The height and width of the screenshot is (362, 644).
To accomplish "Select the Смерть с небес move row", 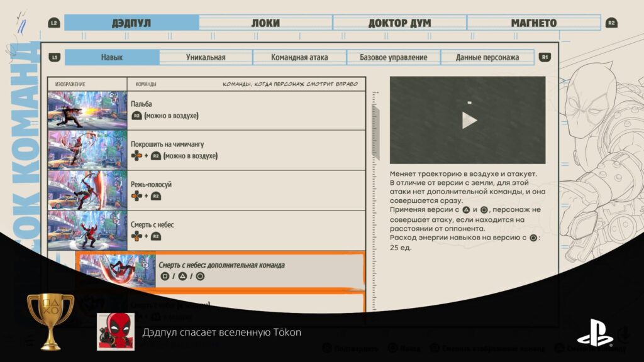I will click(x=206, y=231).
